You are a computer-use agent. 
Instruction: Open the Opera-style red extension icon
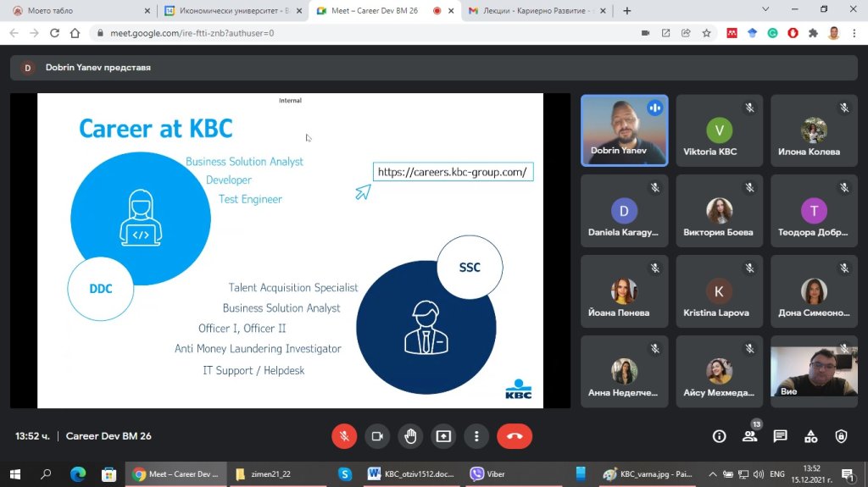point(793,33)
